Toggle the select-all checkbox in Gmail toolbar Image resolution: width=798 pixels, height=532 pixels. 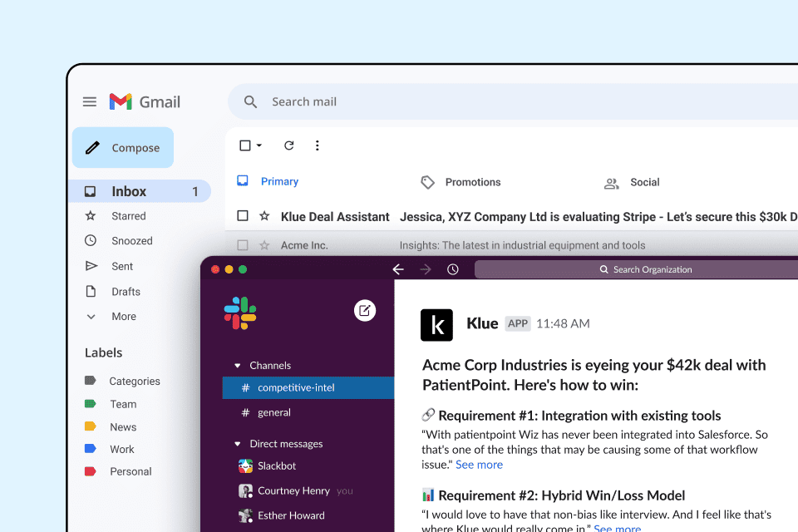[x=245, y=145]
